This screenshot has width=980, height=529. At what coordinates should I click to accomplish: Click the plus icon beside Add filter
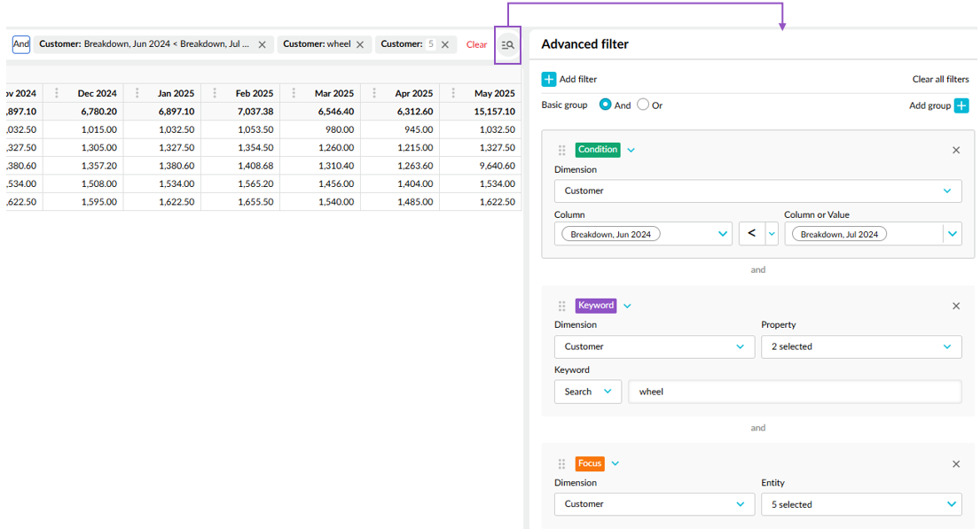(x=549, y=80)
